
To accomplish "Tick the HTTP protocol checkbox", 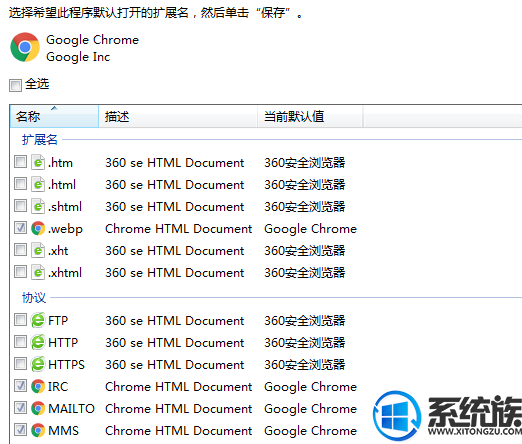I will [x=20, y=342].
